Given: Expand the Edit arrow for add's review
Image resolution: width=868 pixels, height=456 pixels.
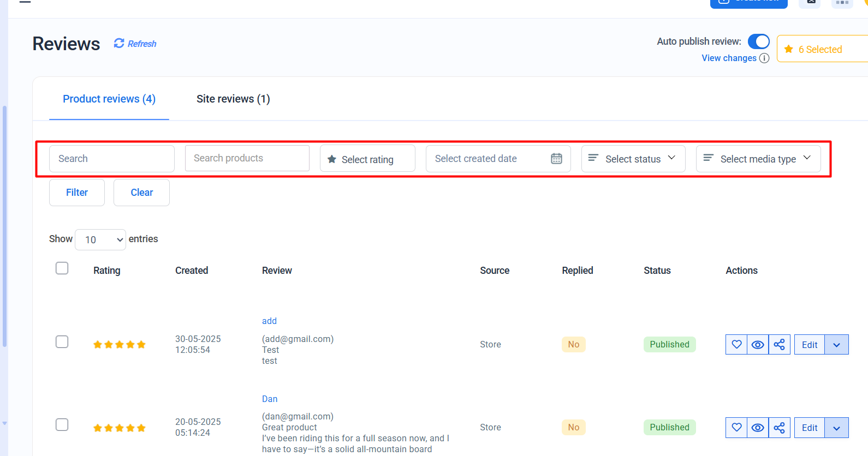Looking at the screenshot, I should [836, 345].
